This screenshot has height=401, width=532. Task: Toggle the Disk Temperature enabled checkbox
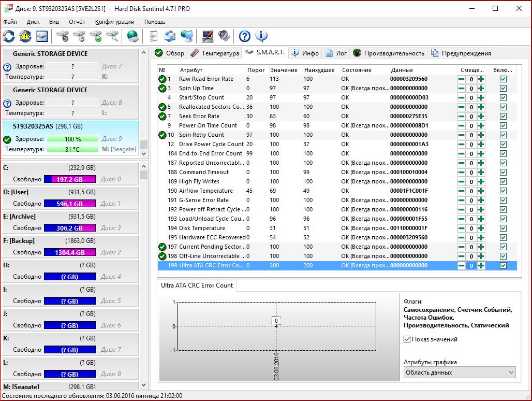[x=503, y=228]
